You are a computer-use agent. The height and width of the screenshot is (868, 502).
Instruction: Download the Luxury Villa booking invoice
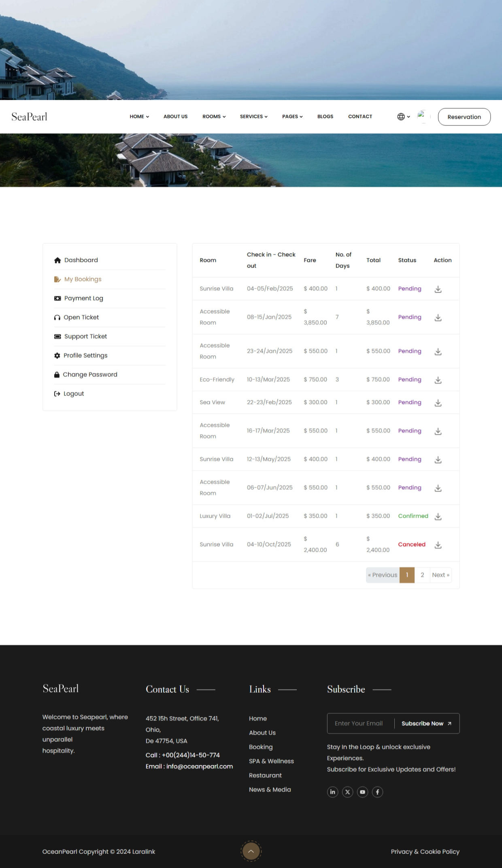click(438, 517)
